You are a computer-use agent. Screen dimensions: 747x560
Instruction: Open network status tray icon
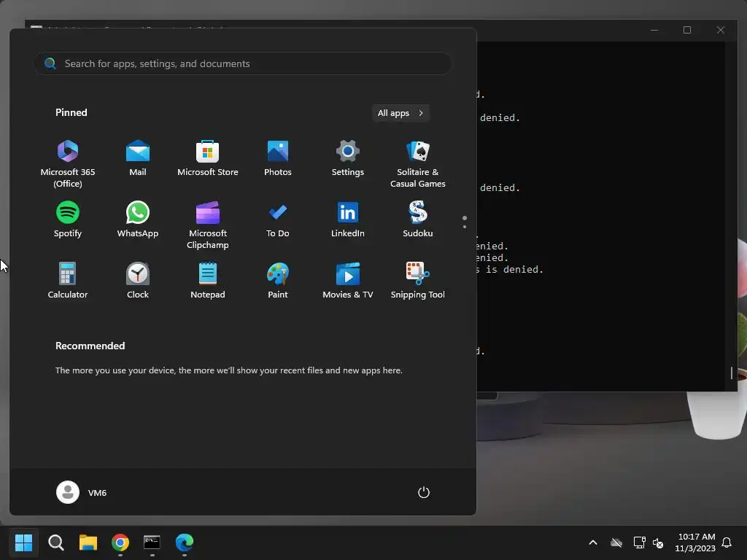click(639, 542)
